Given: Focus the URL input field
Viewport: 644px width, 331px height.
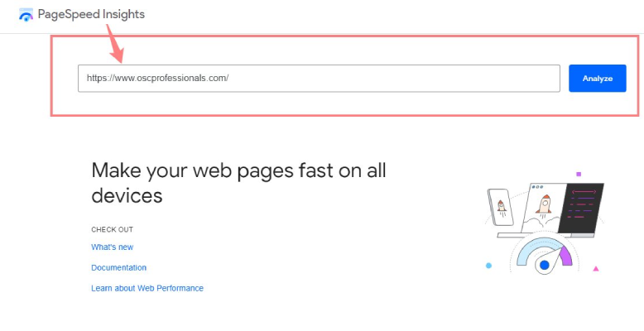Looking at the screenshot, I should click(319, 79).
